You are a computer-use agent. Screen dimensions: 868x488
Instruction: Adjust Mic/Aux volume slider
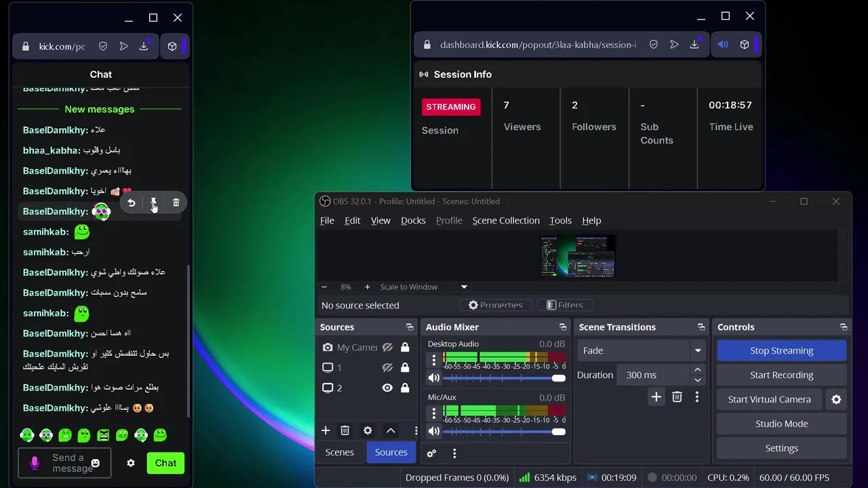[504, 431]
